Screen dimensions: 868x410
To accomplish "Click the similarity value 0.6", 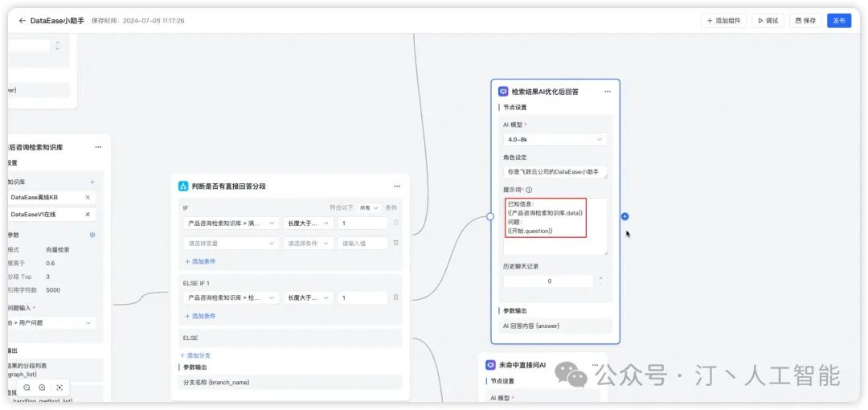I will pos(51,263).
